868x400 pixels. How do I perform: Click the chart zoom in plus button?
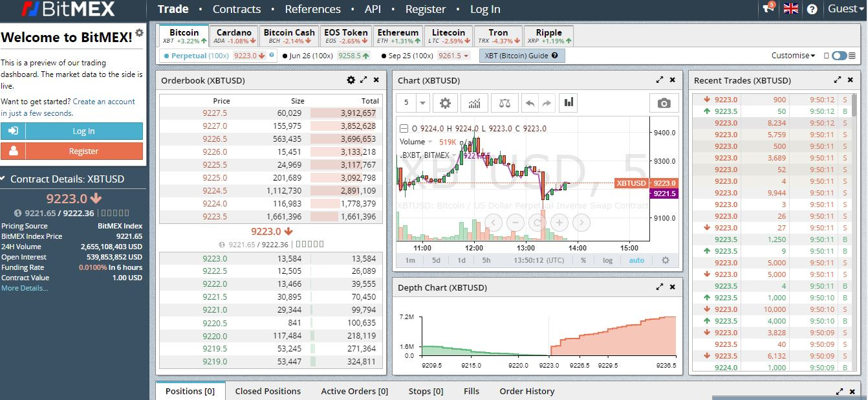pyautogui.click(x=559, y=223)
